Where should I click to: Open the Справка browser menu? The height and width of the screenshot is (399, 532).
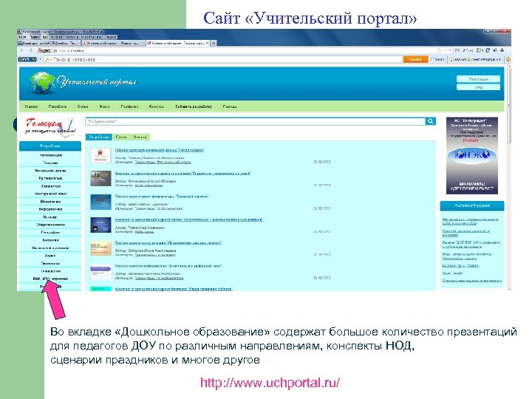point(110,37)
